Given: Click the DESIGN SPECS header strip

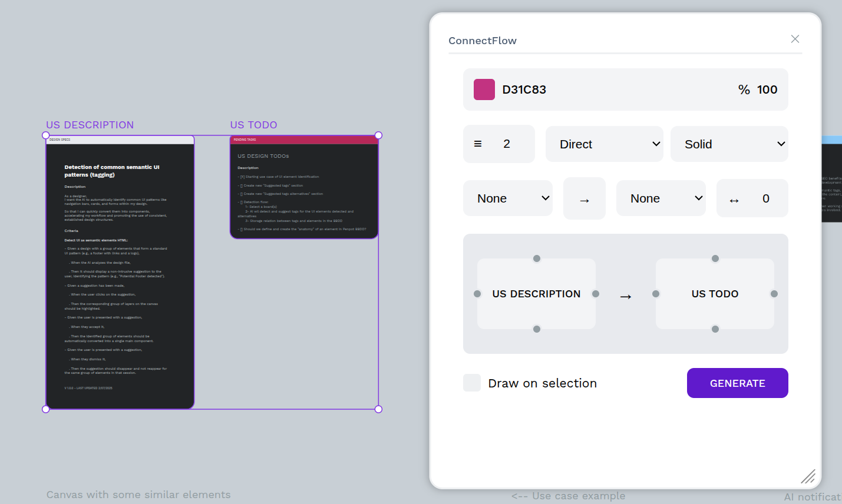Looking at the screenshot, I should 120,140.
